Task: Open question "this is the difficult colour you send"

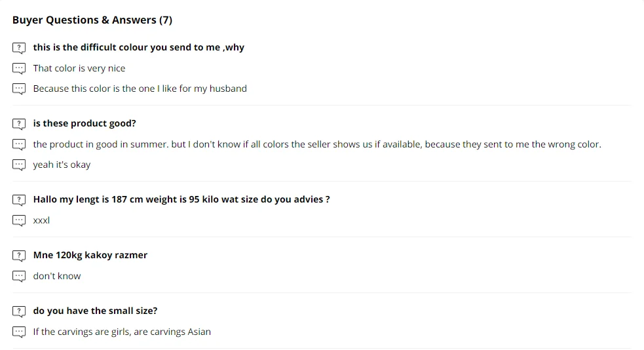Action: coord(138,48)
